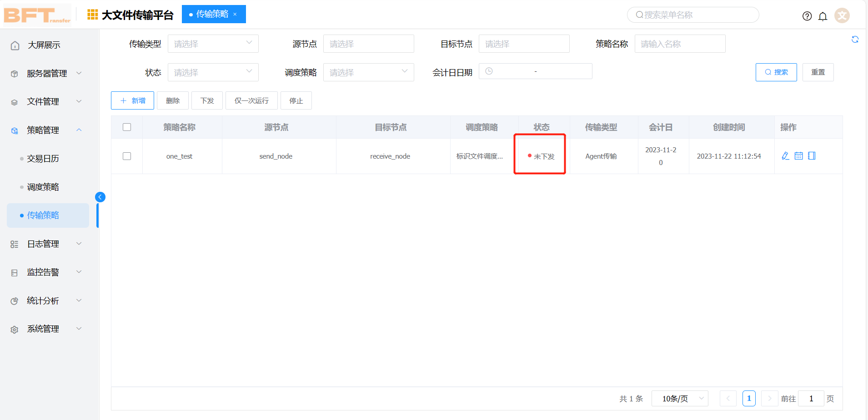Open the notification bell

823,16
